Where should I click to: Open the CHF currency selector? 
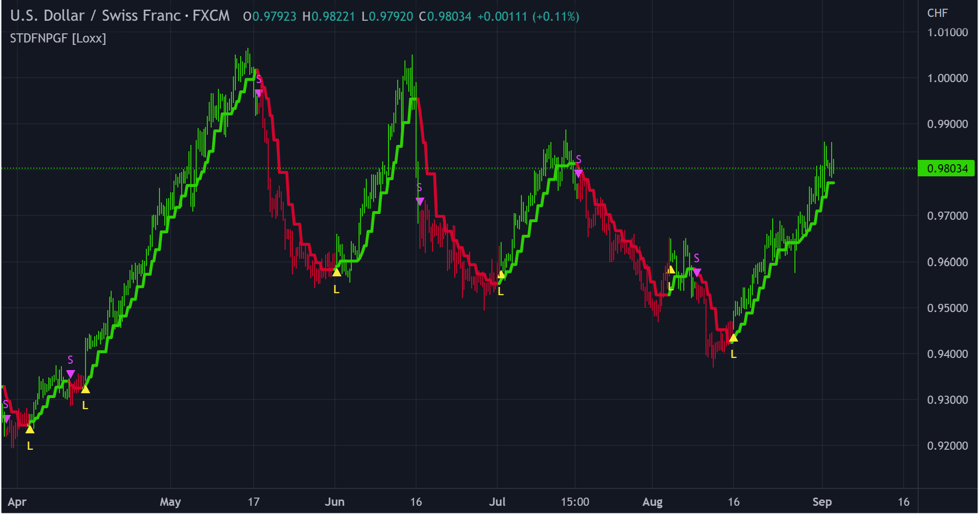[937, 13]
